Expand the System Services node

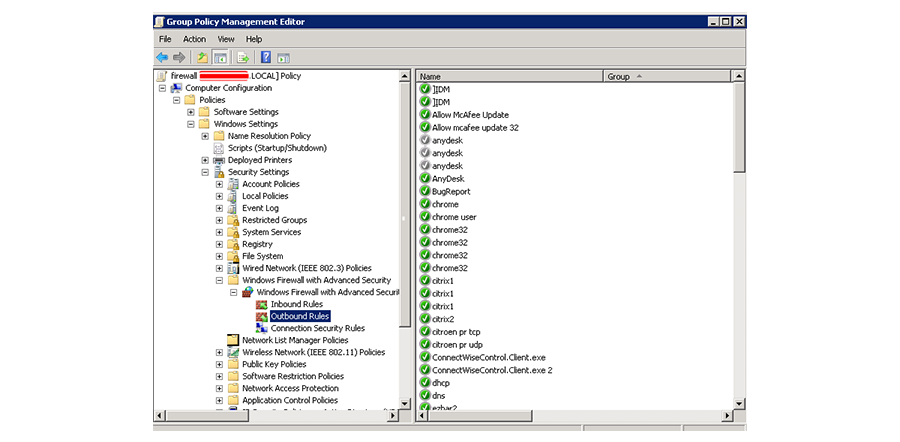point(219,232)
